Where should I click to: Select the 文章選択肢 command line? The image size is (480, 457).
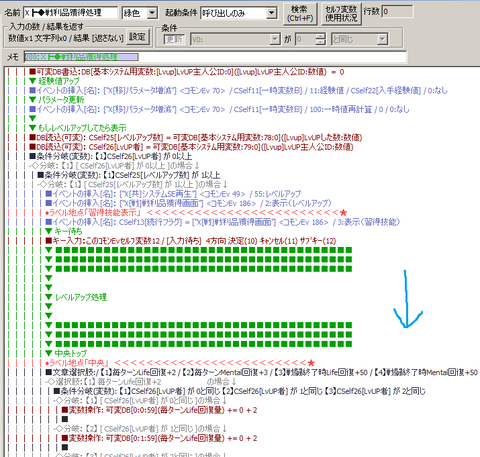262,372
